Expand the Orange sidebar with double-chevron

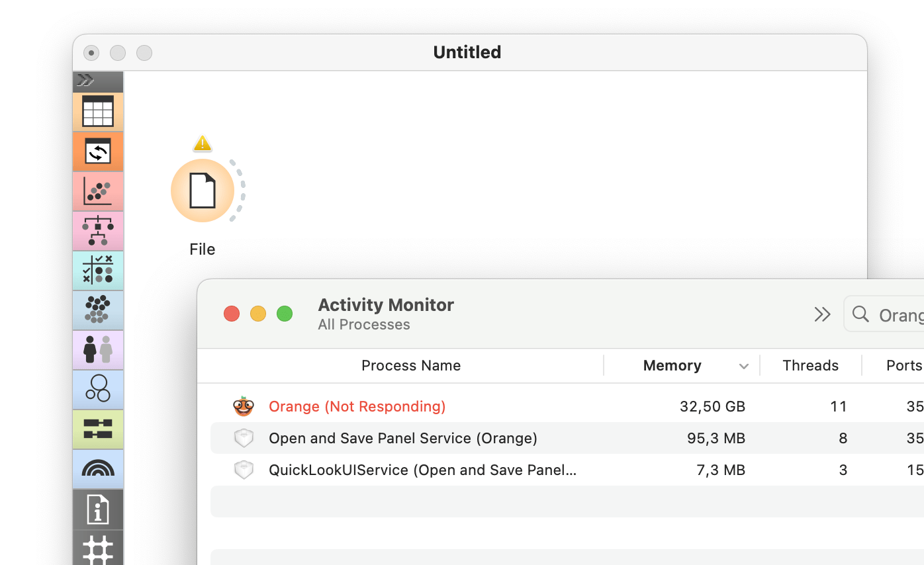click(x=85, y=81)
